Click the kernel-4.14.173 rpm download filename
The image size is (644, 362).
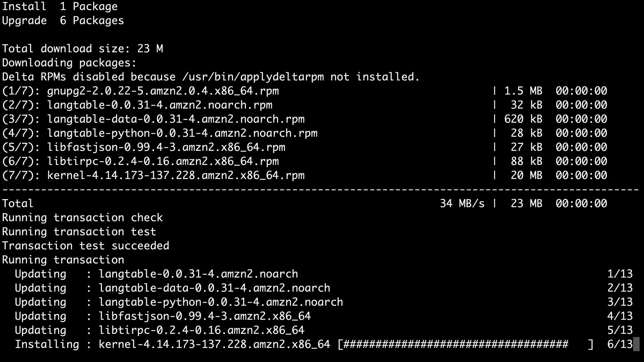(176, 175)
